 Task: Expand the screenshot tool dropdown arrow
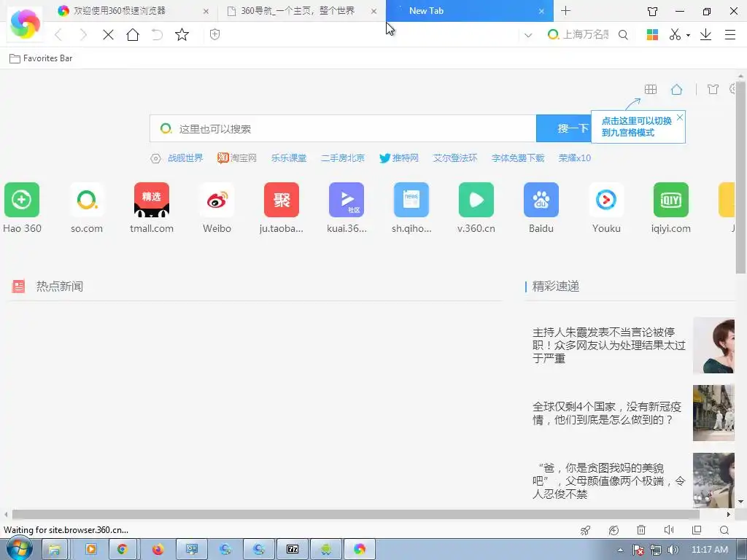pyautogui.click(x=688, y=35)
